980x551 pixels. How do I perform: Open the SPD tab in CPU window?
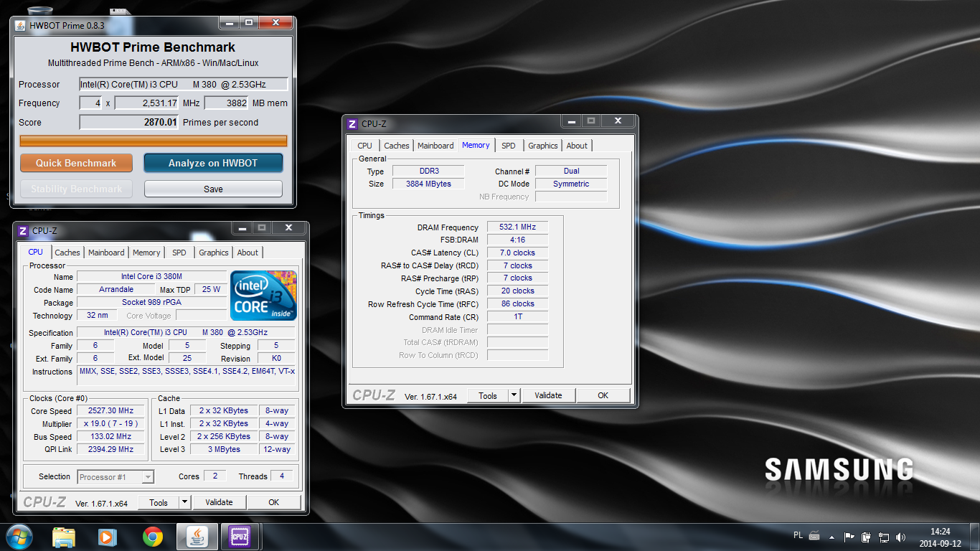[x=179, y=253]
